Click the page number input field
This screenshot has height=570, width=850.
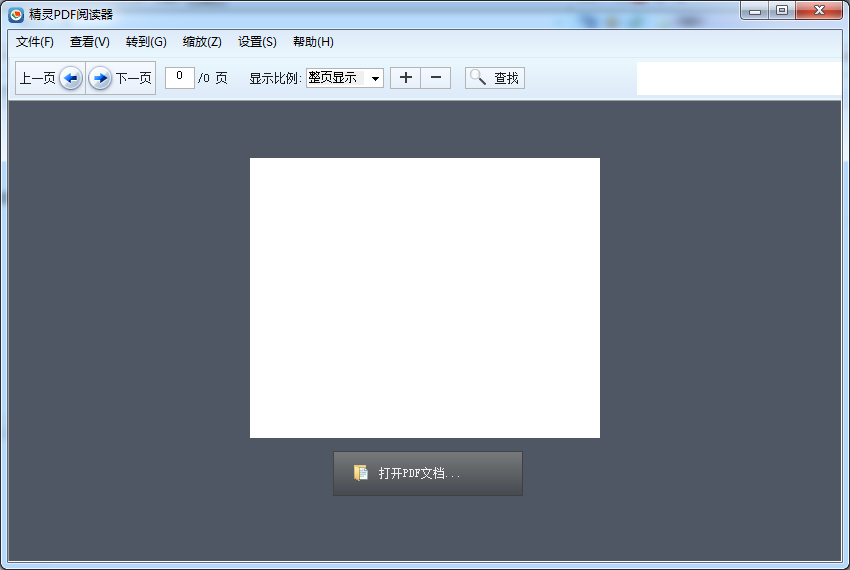179,77
